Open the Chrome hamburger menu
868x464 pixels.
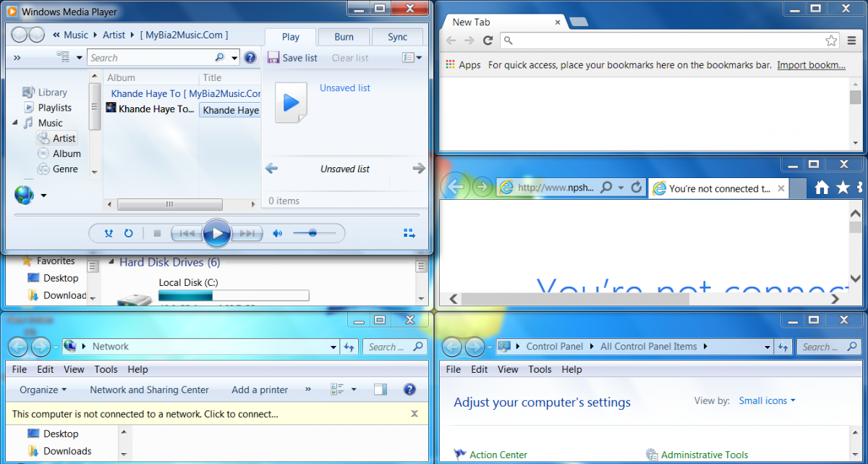(852, 41)
